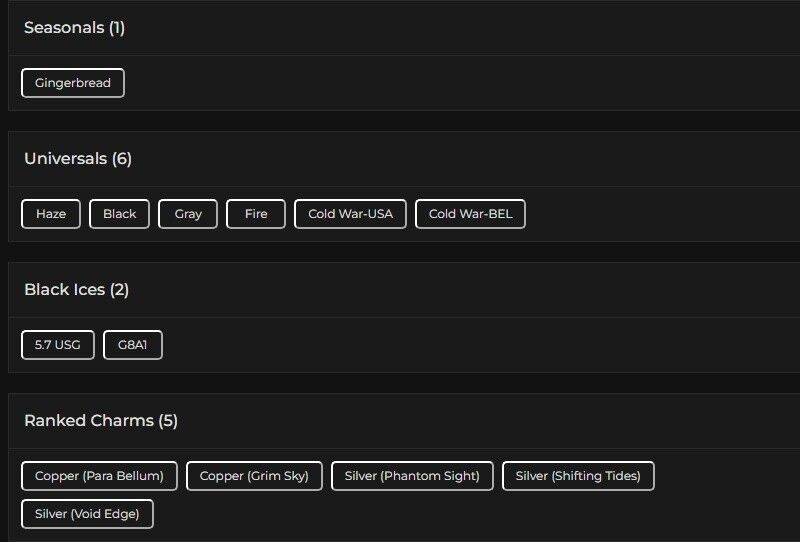Click the (5) count beside Ranked Charms
This screenshot has height=542, width=800.
[x=168, y=421]
